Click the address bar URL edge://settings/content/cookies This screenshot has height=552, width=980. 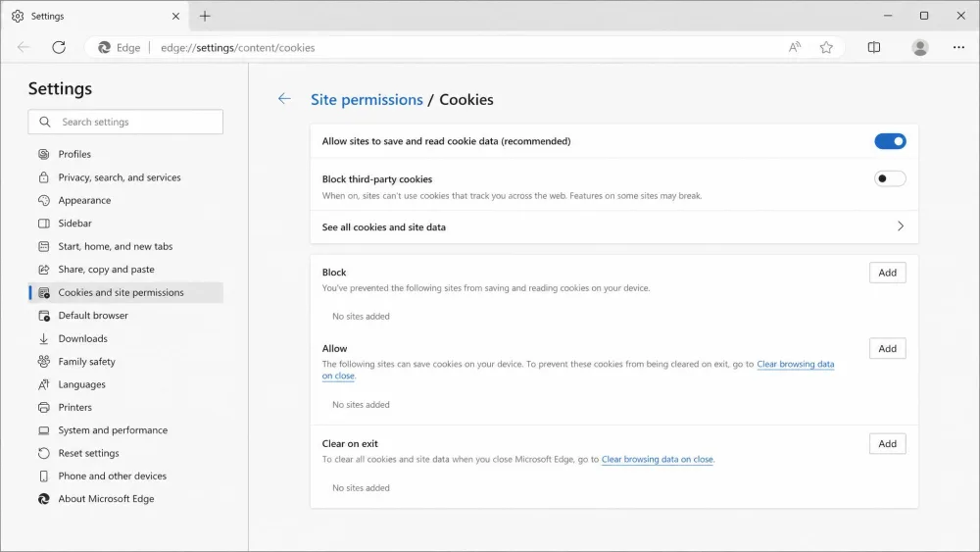point(237,47)
